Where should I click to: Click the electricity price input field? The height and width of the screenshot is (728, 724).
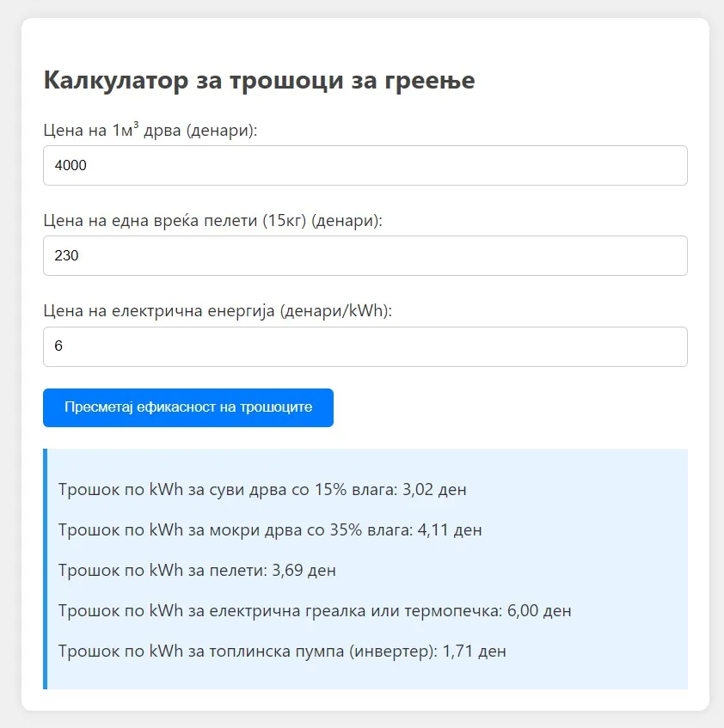click(x=365, y=347)
